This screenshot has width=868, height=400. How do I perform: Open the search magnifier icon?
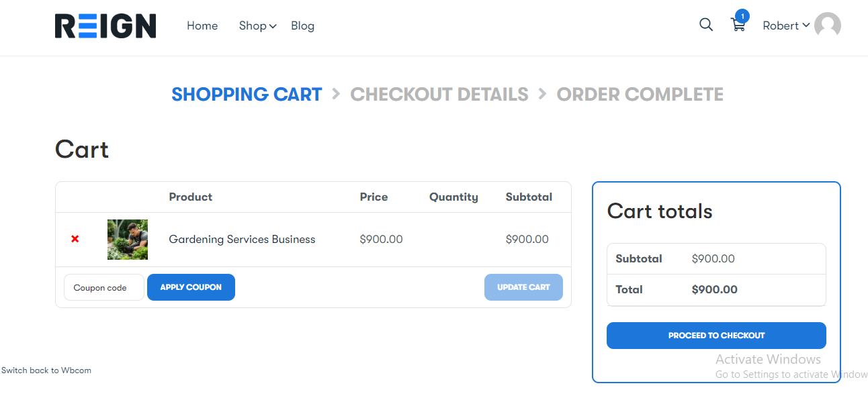tap(705, 25)
